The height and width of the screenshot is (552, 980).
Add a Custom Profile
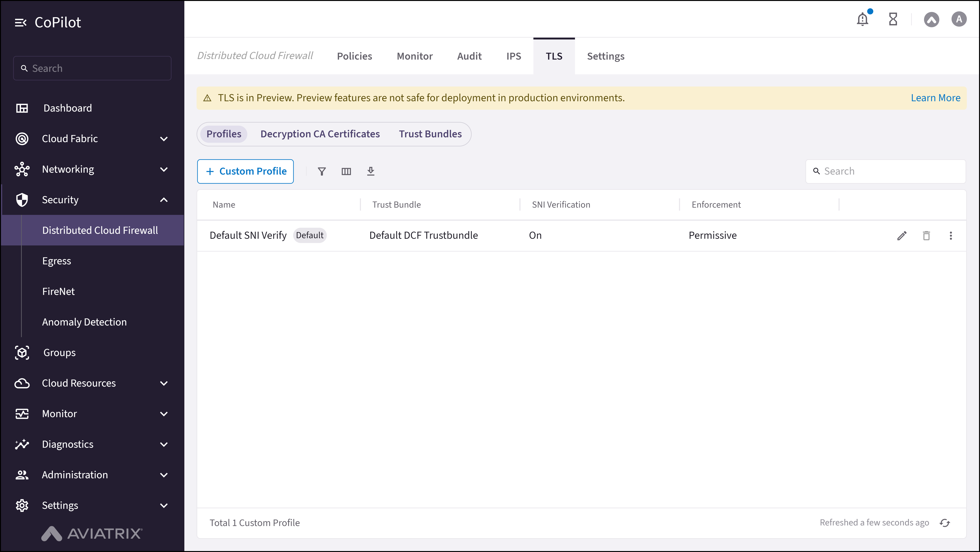click(x=245, y=172)
